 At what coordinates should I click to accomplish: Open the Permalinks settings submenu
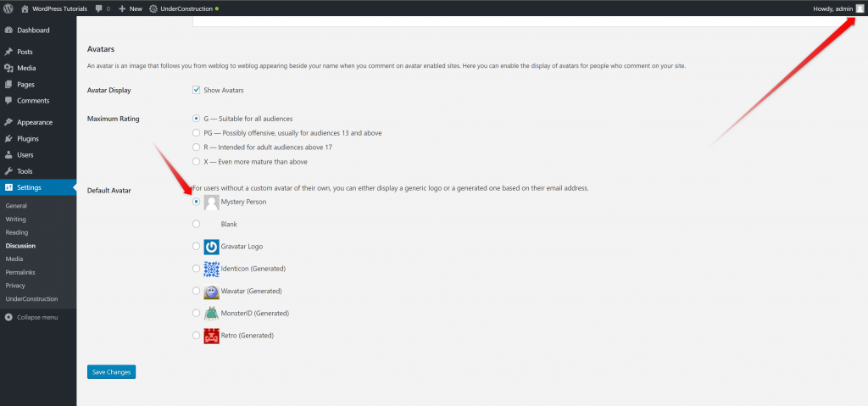pyautogui.click(x=20, y=272)
